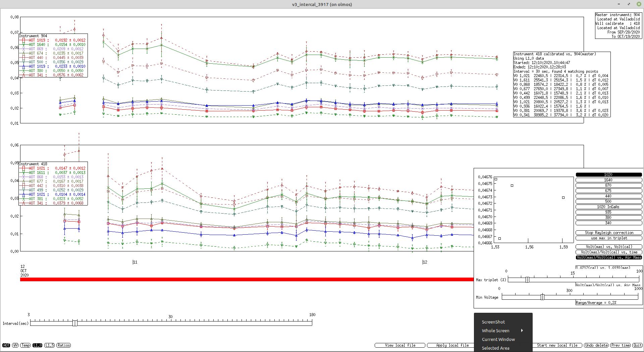Click AOT 341 legend entry, Instrument 904
The height and width of the screenshot is (352, 644).
click(x=53, y=75)
